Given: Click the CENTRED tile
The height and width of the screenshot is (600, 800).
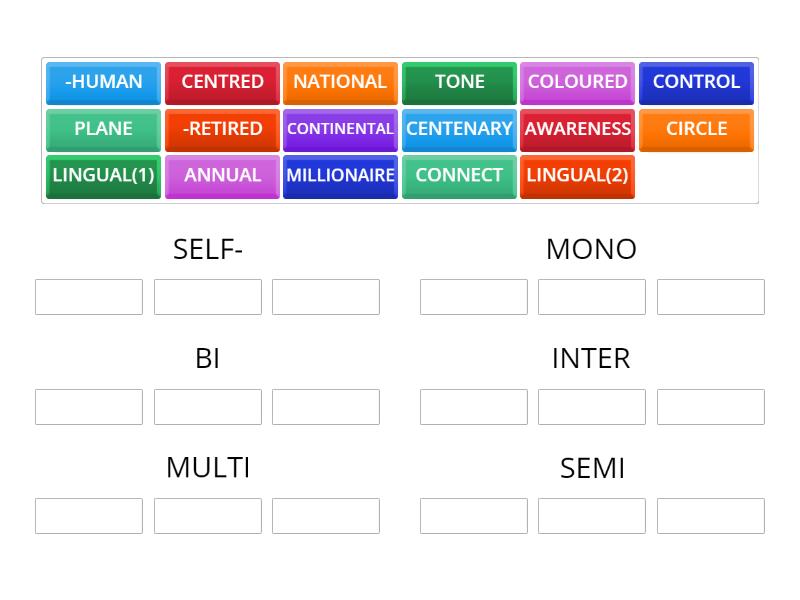Looking at the screenshot, I should click(x=222, y=83).
